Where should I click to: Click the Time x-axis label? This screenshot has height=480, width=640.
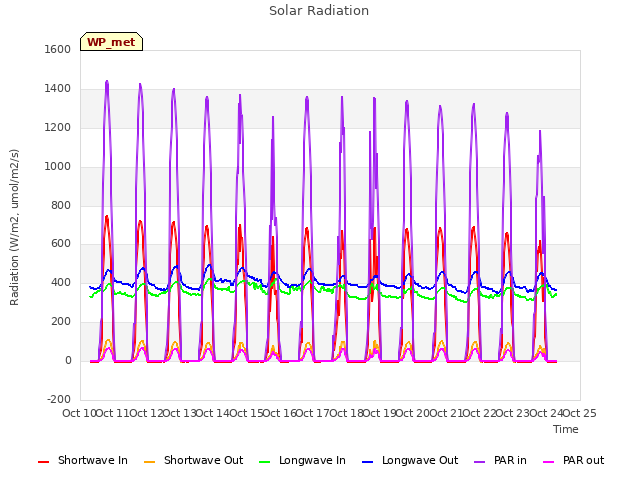point(566,429)
